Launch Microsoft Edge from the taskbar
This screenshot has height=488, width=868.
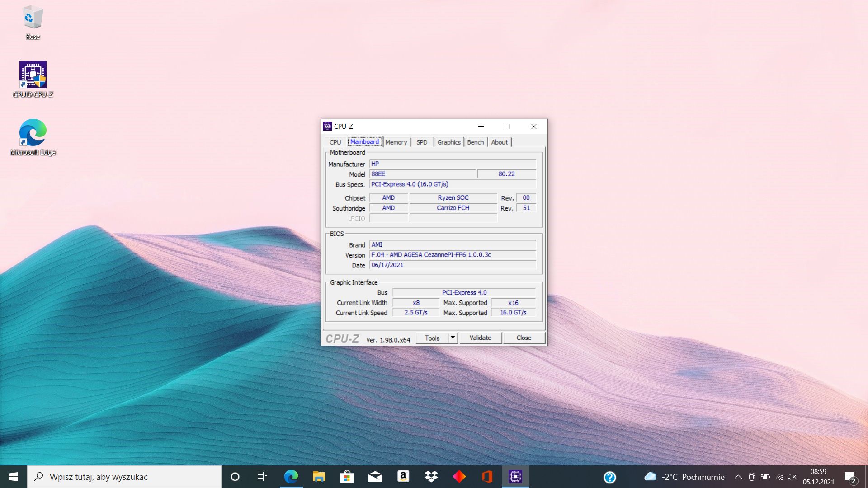coord(291,477)
